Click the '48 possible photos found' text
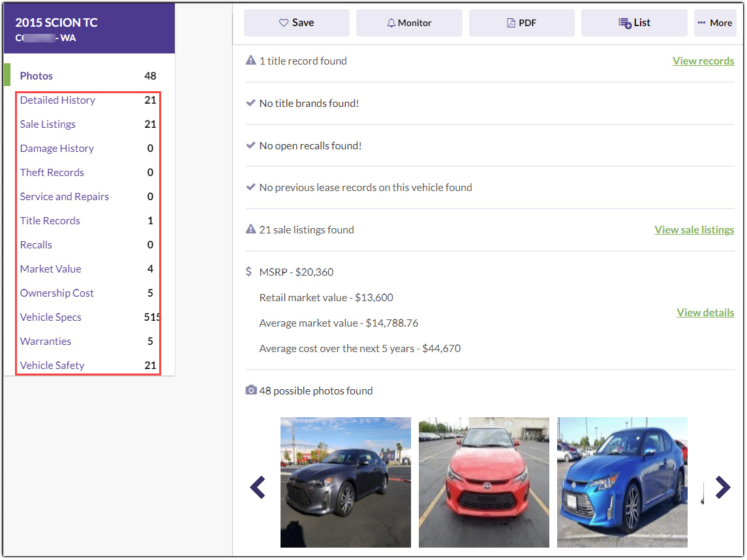The height and width of the screenshot is (560, 747). tap(316, 391)
